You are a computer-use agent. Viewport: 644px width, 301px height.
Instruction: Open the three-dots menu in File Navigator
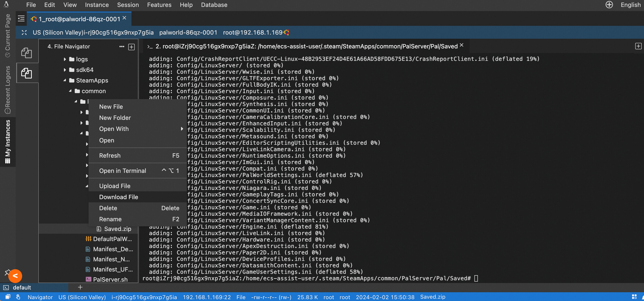point(122,47)
